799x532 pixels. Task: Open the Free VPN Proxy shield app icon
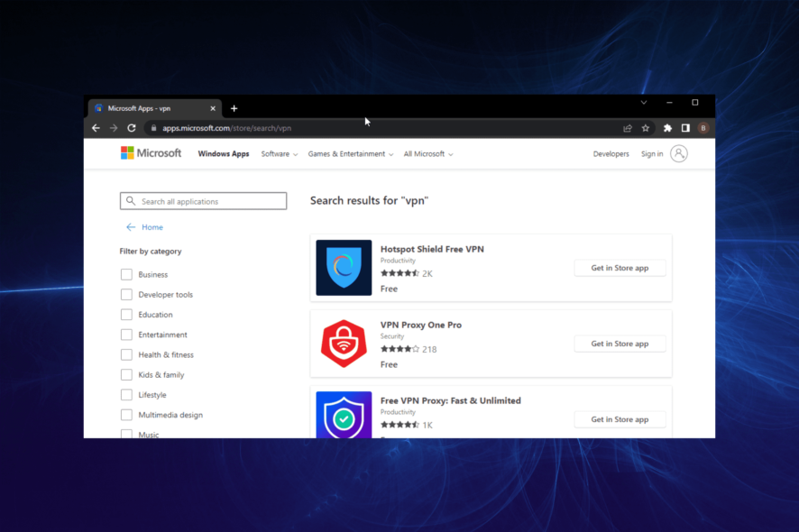[344, 415]
